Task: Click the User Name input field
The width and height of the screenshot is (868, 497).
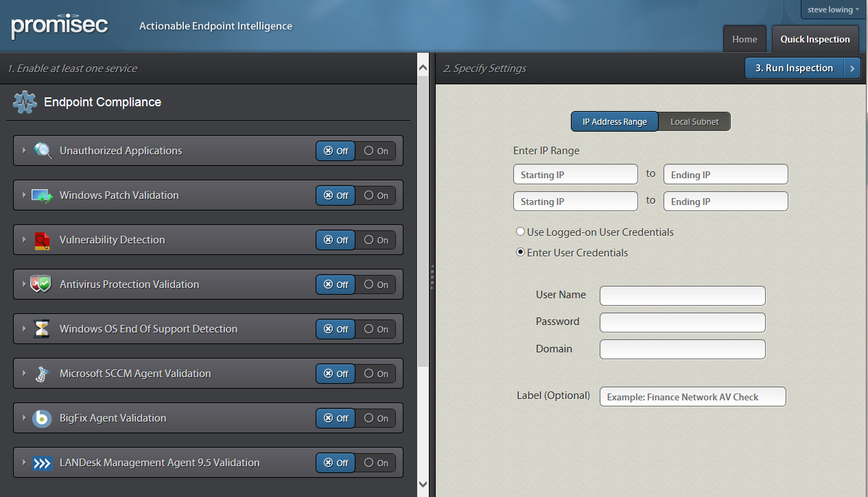Action: [x=683, y=295]
